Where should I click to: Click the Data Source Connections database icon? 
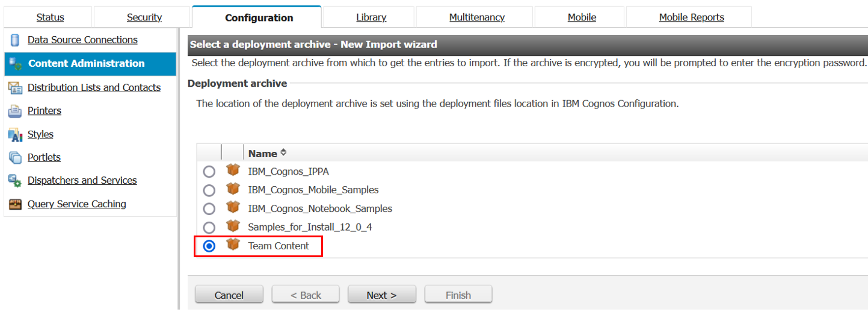click(15, 40)
